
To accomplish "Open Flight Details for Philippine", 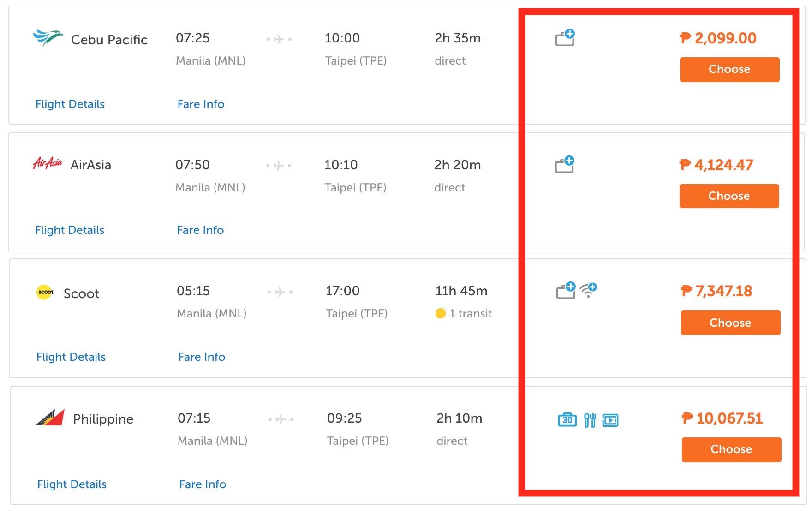I will [72, 484].
